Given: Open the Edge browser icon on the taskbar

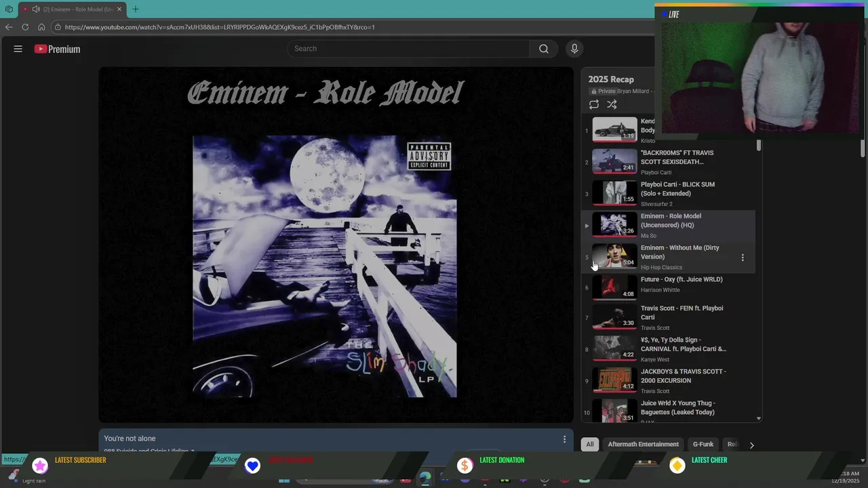Looking at the screenshot, I should [x=425, y=479].
